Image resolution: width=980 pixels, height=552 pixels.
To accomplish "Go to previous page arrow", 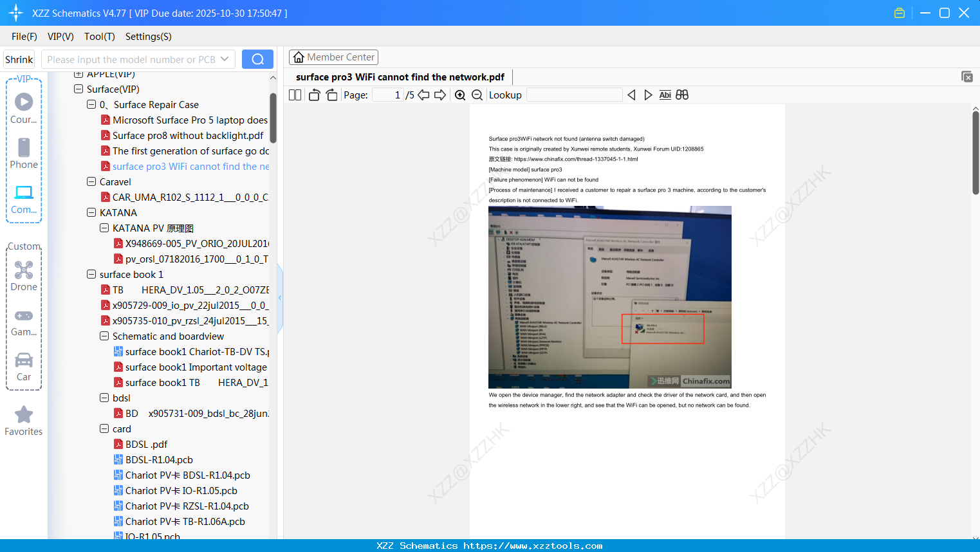I will (x=423, y=95).
